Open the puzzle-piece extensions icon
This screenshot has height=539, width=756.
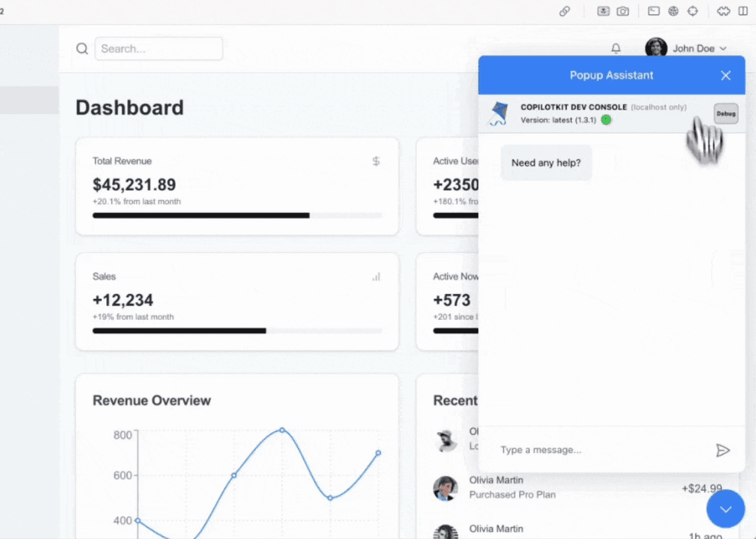coord(723,11)
